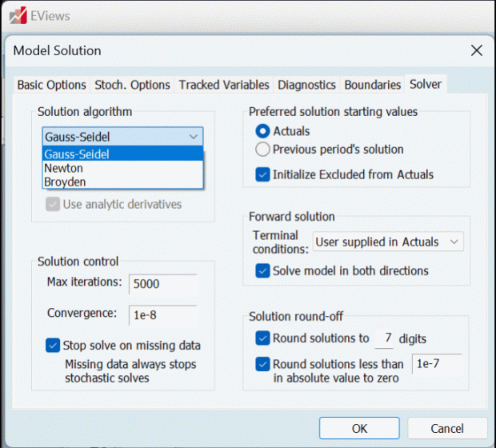Viewport: 496px width, 448px height.
Task: Collapse the Solution algorithm dropdown
Action: 193,137
